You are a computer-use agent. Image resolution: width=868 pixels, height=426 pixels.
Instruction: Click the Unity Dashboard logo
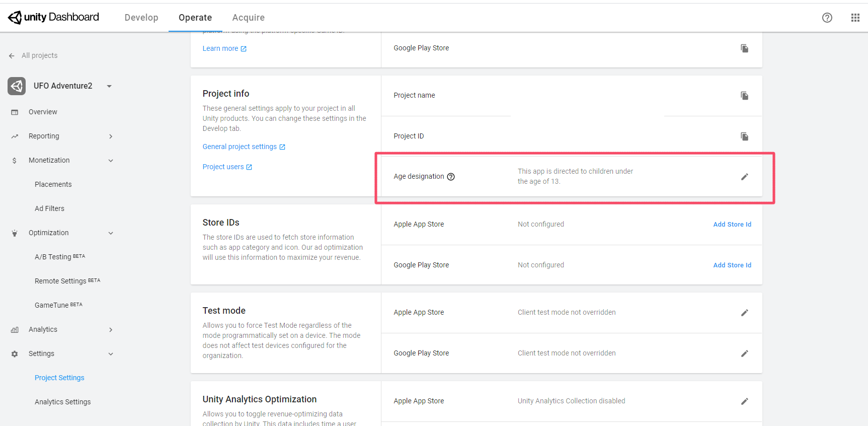[x=54, y=17]
